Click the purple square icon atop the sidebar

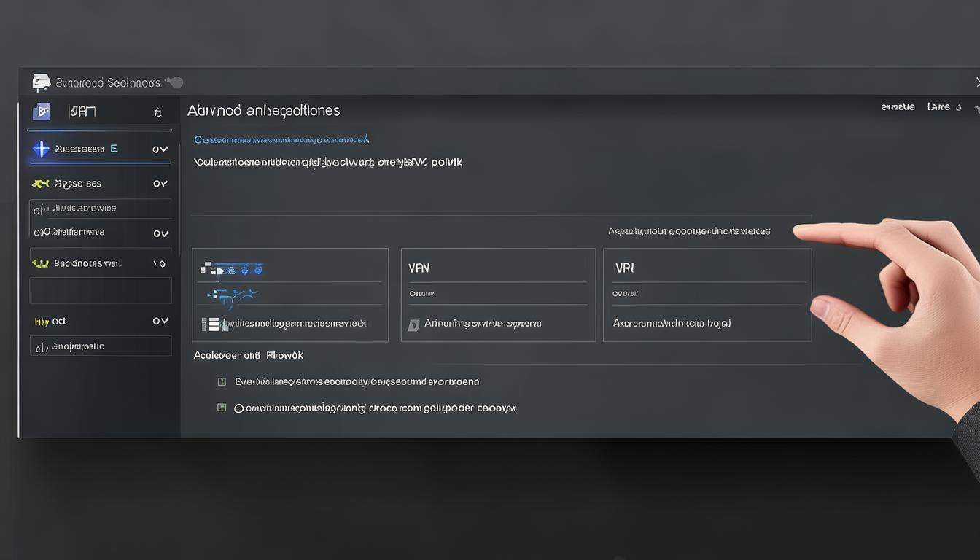tap(42, 112)
